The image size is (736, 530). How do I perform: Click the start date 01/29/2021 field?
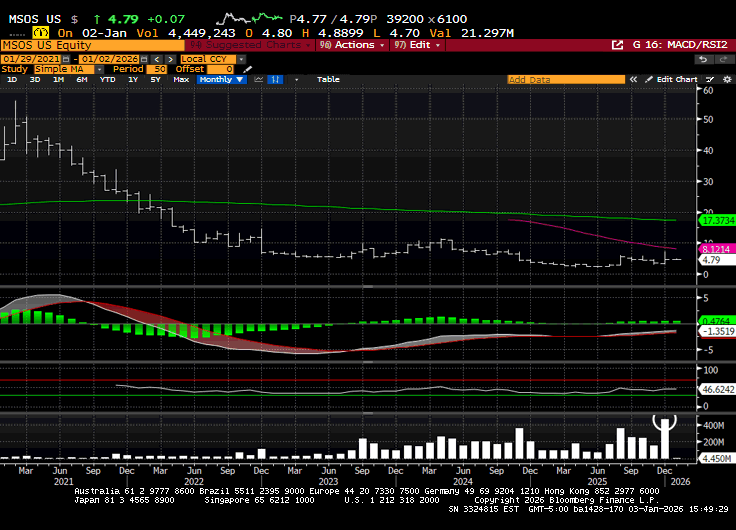point(31,59)
